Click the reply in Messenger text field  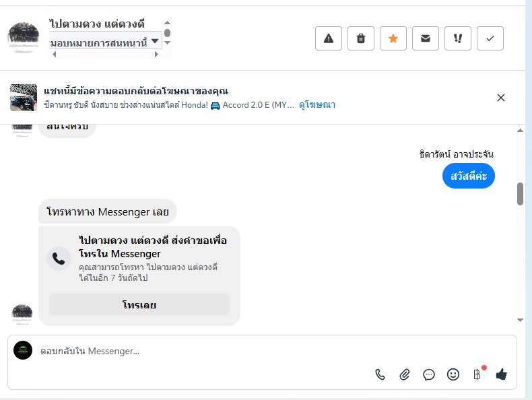pos(202,351)
